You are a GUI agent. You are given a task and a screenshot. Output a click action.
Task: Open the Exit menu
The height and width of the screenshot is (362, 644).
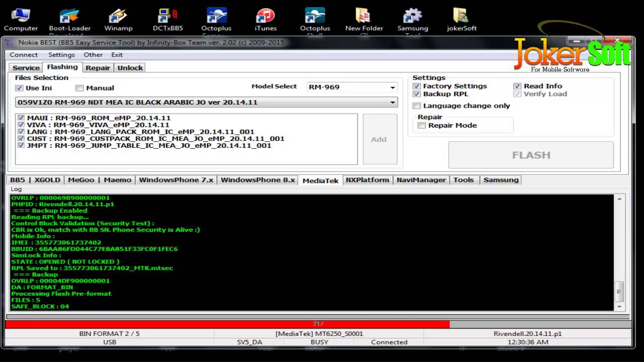(x=117, y=55)
